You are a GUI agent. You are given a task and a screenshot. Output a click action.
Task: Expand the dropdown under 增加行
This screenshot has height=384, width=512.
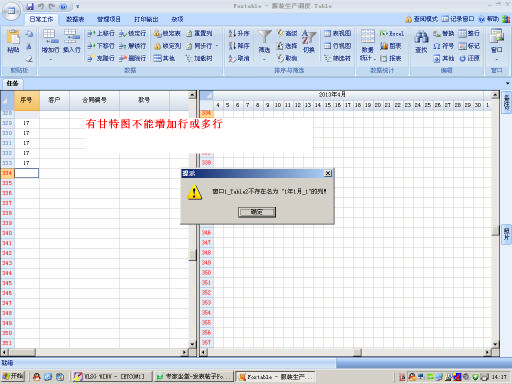click(x=51, y=60)
